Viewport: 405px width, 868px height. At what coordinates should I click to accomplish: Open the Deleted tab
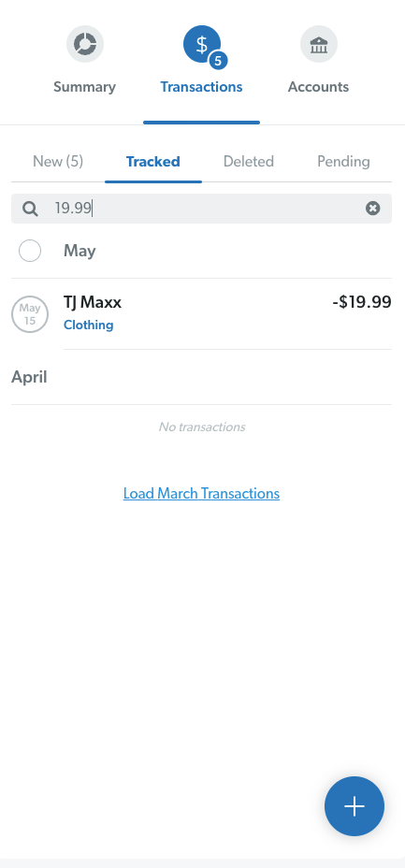click(249, 162)
